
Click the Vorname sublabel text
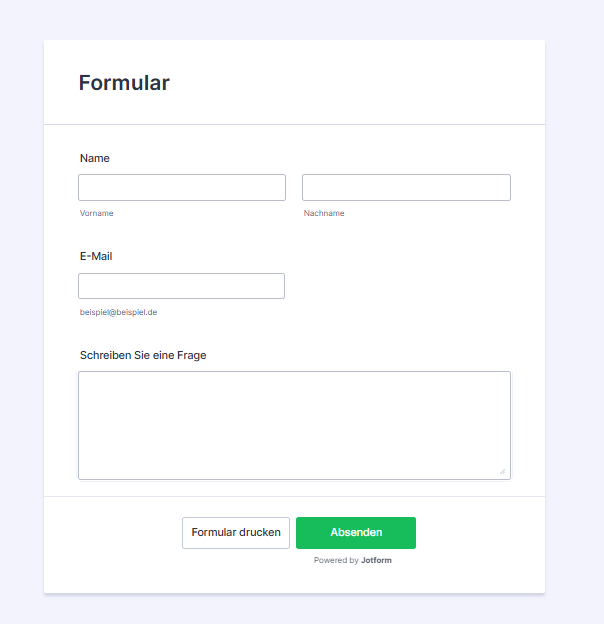point(97,213)
